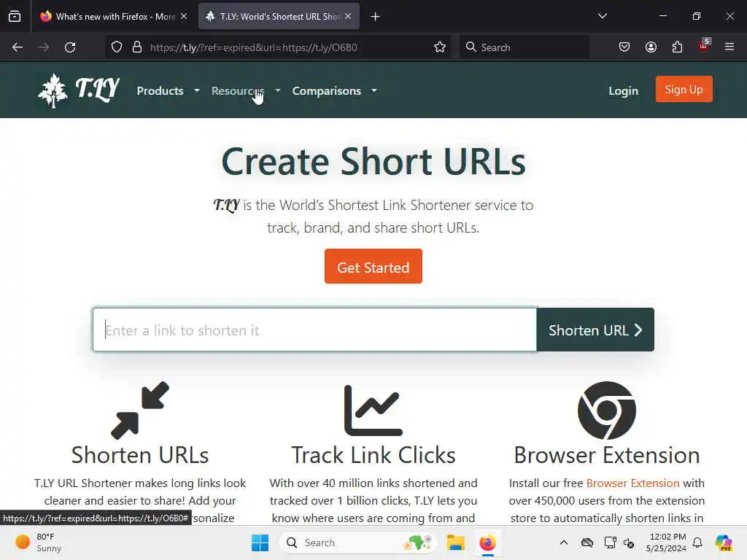Open the Copilot icon in taskbar
This screenshot has width=747, height=560.
[x=724, y=542]
